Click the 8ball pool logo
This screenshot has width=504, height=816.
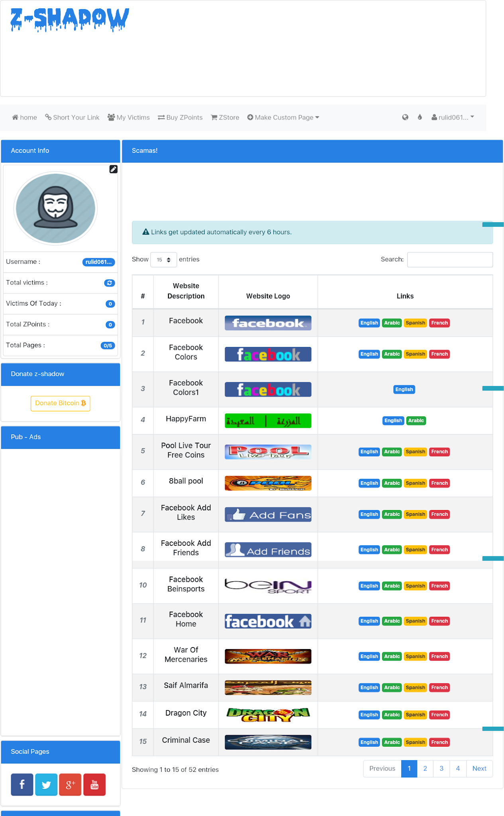pyautogui.click(x=268, y=483)
